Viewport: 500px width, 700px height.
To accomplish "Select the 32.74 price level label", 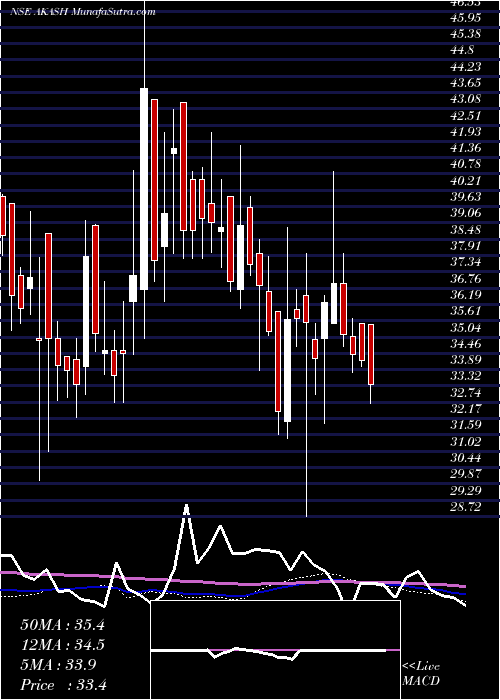I will click(x=464, y=392).
